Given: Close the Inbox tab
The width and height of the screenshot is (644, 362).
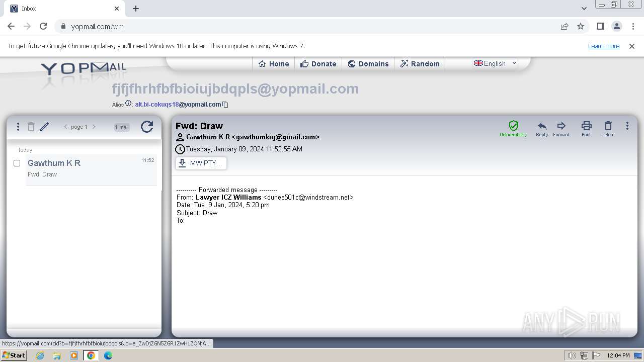Looking at the screenshot, I should 117,9.
